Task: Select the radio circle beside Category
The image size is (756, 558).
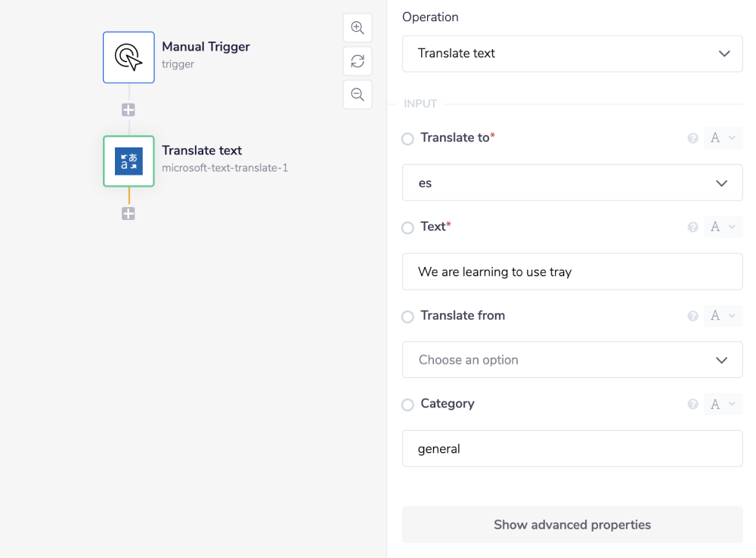Action: point(407,405)
